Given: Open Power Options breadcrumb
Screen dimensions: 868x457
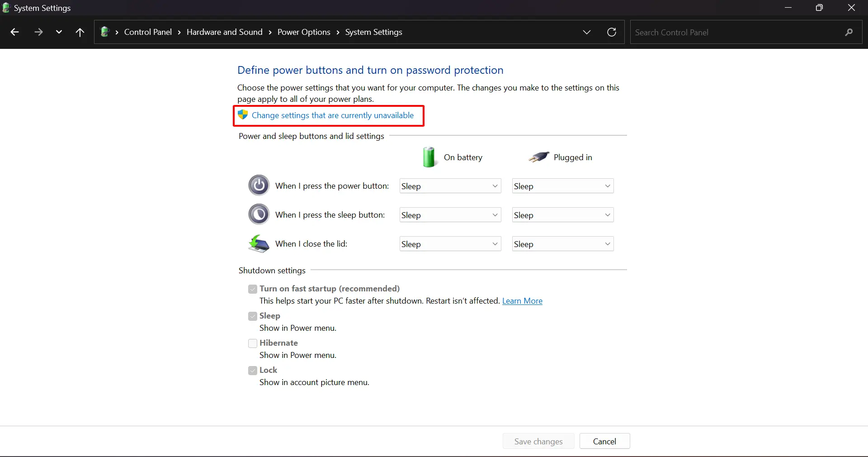Looking at the screenshot, I should [x=304, y=32].
